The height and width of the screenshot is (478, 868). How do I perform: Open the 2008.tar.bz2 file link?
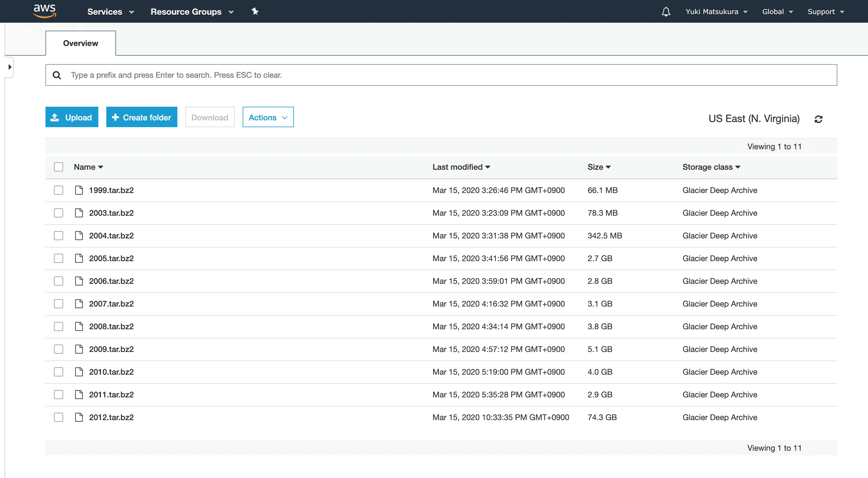(x=111, y=326)
